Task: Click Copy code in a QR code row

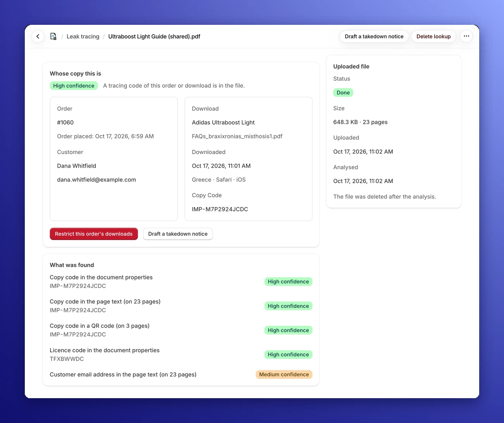Action: 181,330
